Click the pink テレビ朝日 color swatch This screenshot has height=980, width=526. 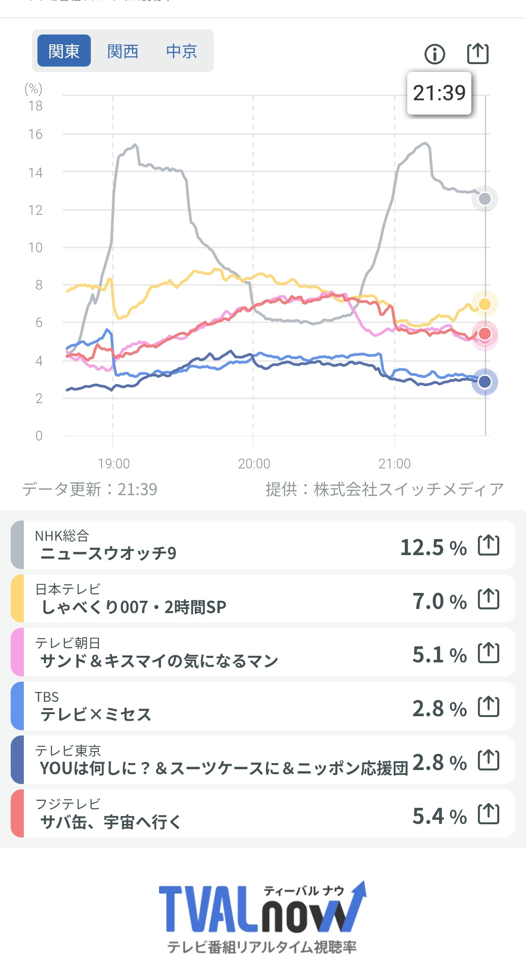pos(17,653)
